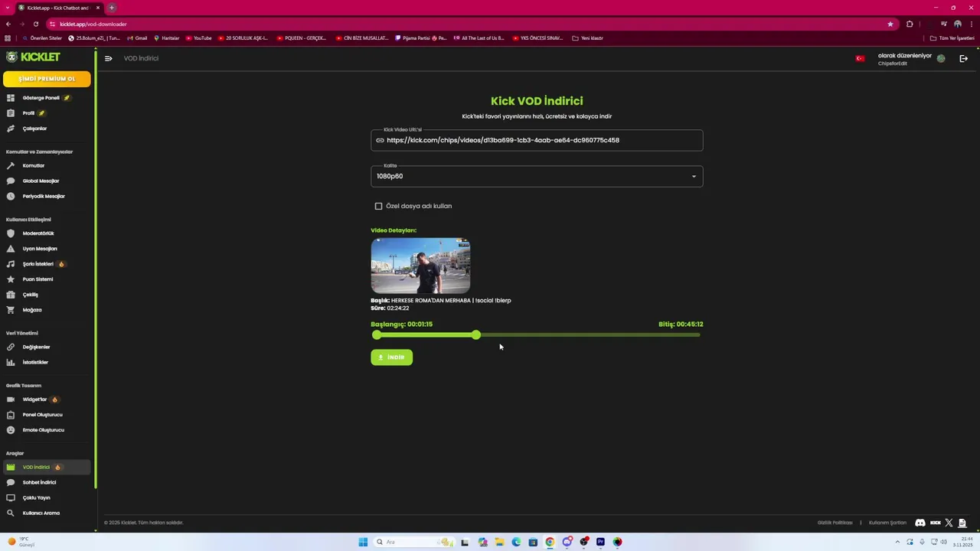Click the browser address bar
Image resolution: width=980 pixels, height=551 pixels.
467,24
